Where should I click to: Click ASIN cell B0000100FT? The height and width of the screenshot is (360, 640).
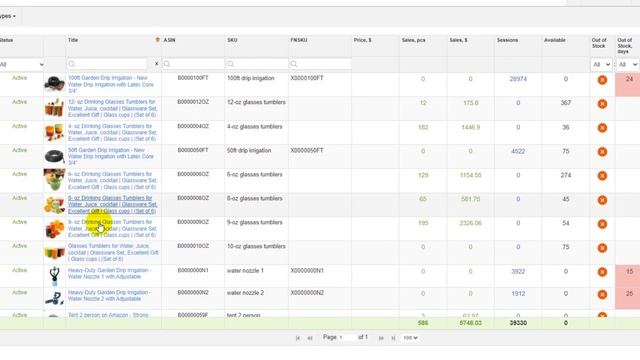(x=193, y=78)
